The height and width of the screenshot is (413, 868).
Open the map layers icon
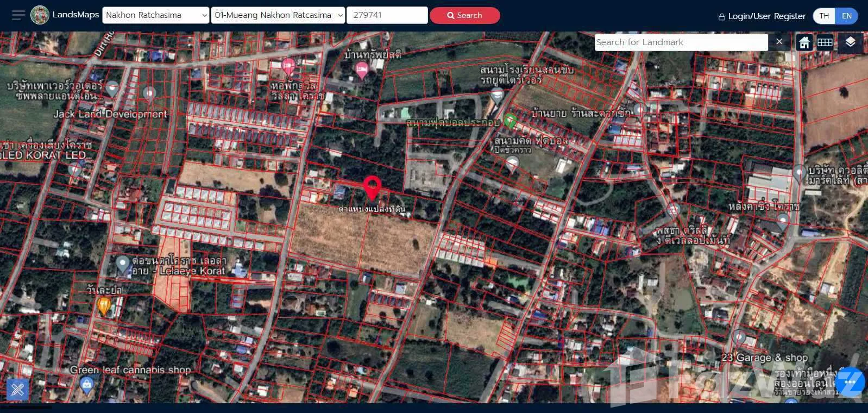coord(850,42)
